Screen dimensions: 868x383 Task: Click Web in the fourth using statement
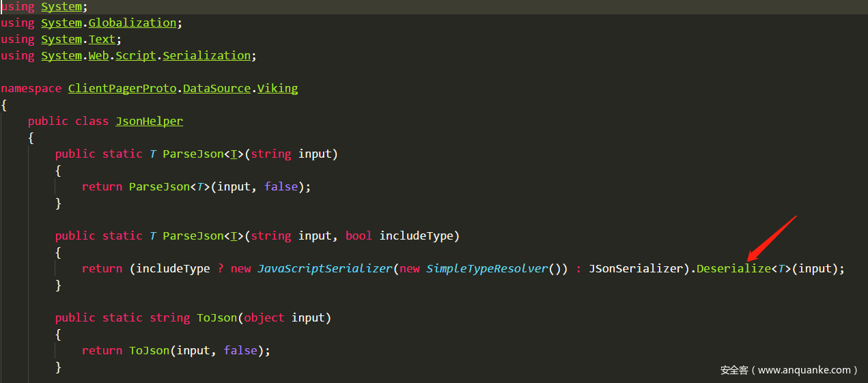click(98, 56)
